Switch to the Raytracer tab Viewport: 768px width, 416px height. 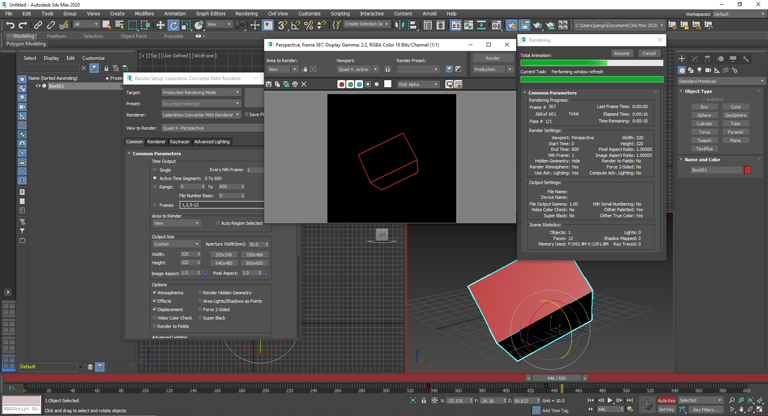click(180, 142)
